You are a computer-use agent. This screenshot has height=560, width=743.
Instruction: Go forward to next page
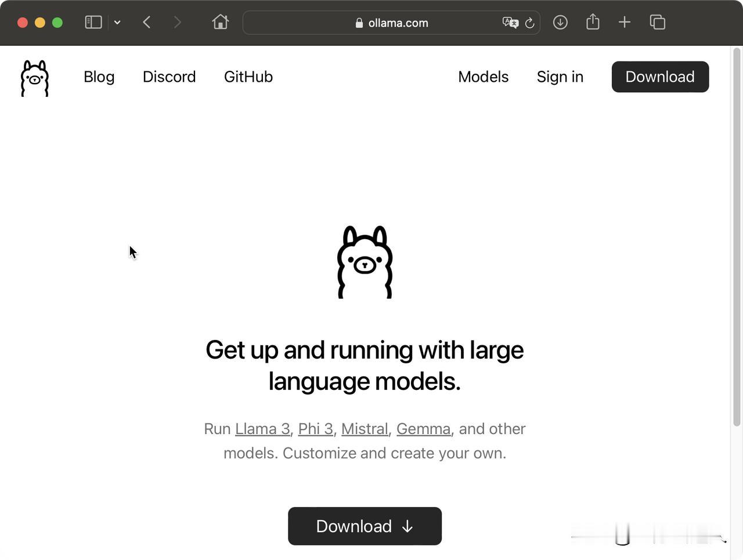coord(177,23)
